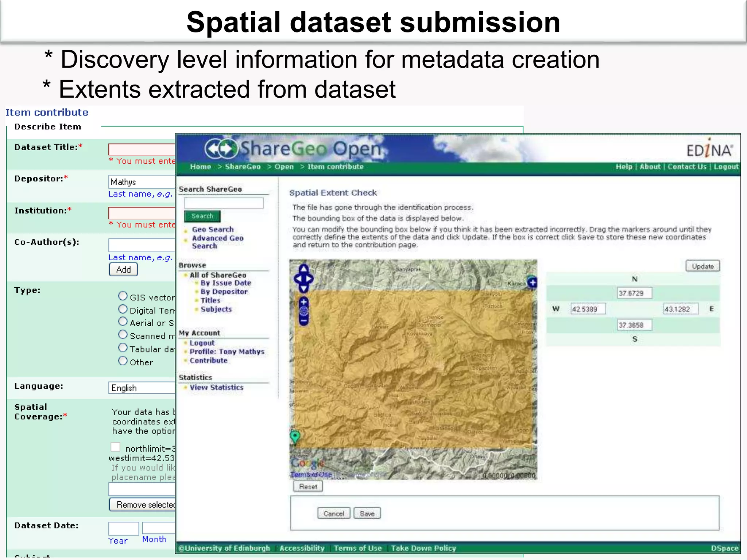Browse All of ShareGeo
Viewport: 747px width, 560px height.
click(x=218, y=275)
